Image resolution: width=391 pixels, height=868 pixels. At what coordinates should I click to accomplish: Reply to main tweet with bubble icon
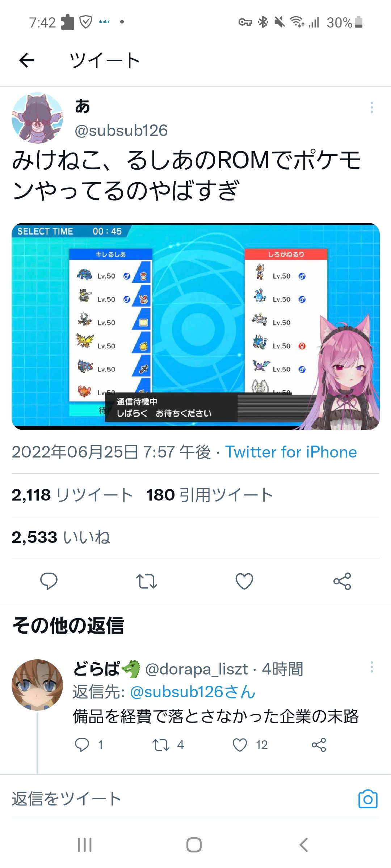49,581
